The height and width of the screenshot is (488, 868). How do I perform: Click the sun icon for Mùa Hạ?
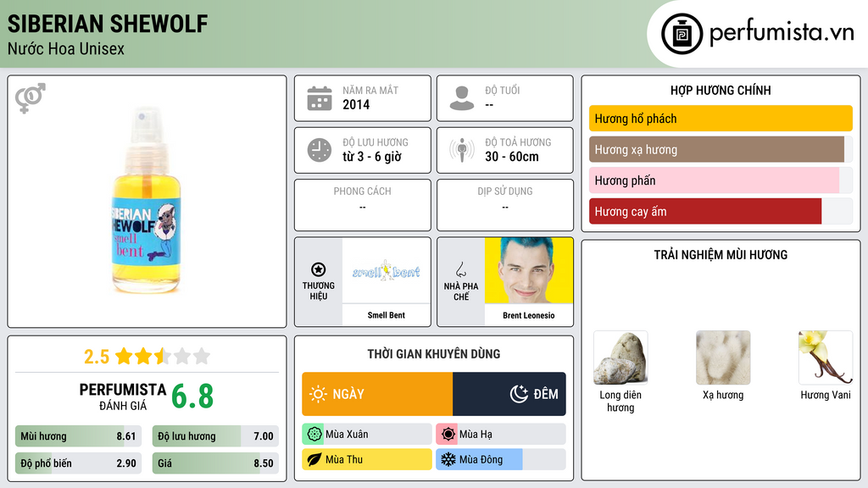pyautogui.click(x=448, y=435)
